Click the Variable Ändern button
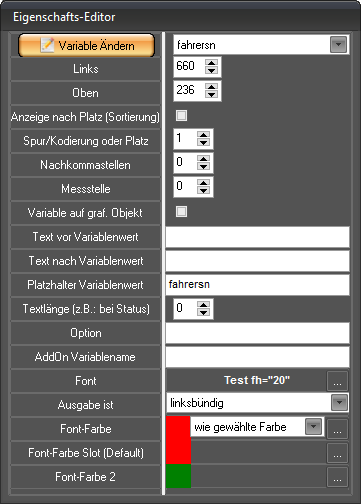This screenshot has height=504, width=361. 86,45
